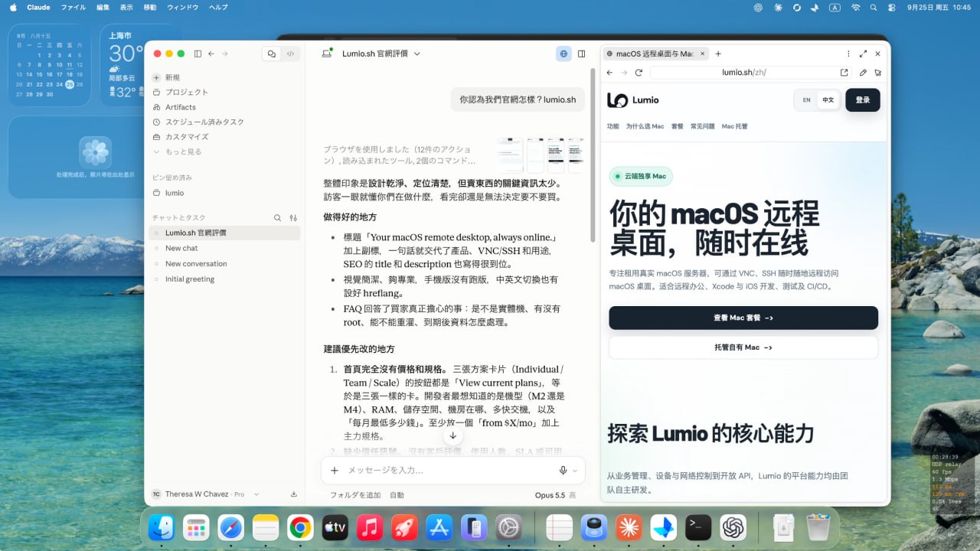Image resolution: width=980 pixels, height=551 pixels.
Task: Go back with Claude's left arrow
Action: 211,54
